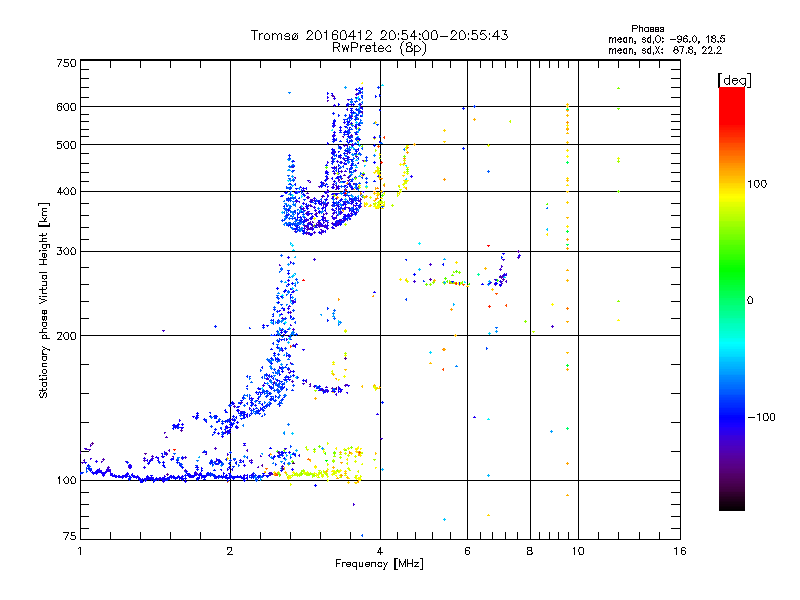Screen dimensions: 800x600
Task: Click the '[deg]' colorbar unit label
Action: (734, 80)
